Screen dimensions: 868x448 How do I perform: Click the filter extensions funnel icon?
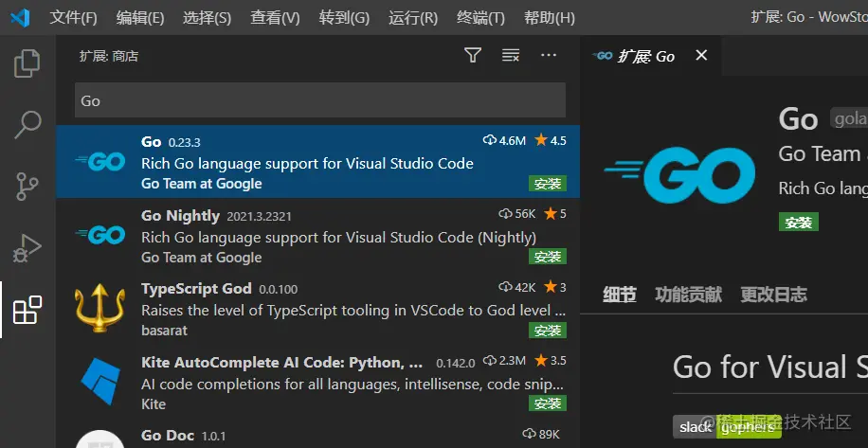pos(473,56)
